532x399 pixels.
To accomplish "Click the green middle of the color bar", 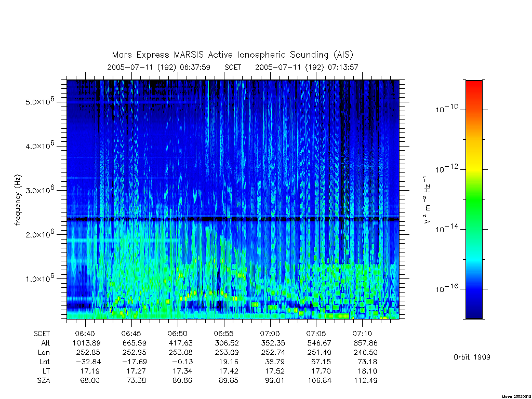I will point(474,200).
